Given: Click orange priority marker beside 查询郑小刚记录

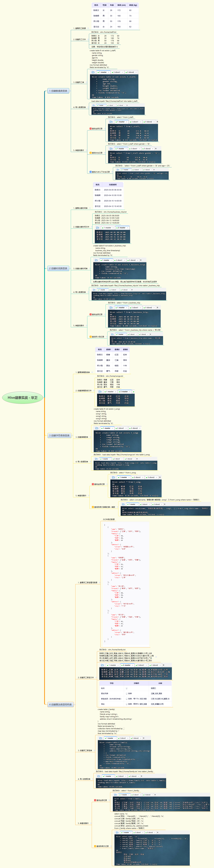Looking at the screenshot, I should 91,337.
